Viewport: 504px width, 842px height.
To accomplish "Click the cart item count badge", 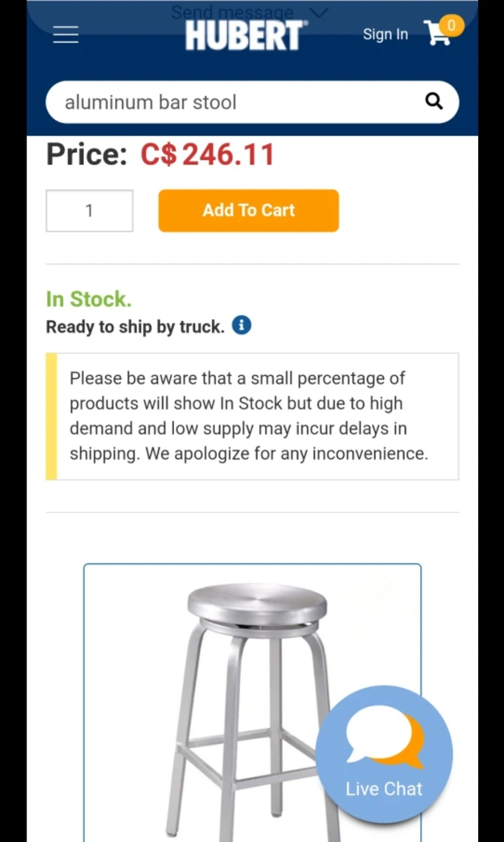I will click(452, 26).
